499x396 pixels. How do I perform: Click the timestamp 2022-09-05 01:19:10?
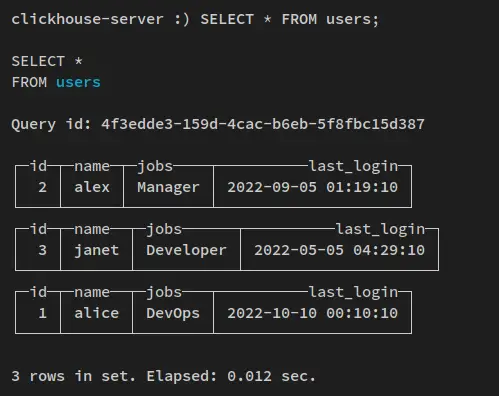click(x=312, y=187)
